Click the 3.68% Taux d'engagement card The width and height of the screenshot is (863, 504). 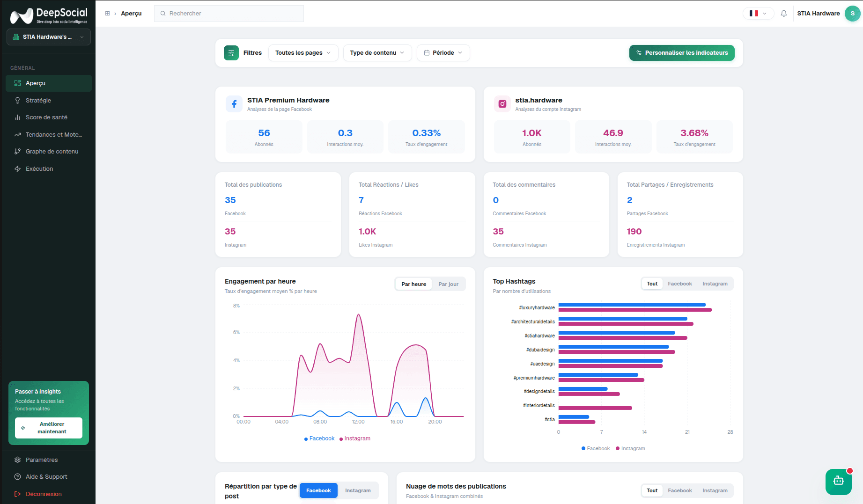click(694, 137)
